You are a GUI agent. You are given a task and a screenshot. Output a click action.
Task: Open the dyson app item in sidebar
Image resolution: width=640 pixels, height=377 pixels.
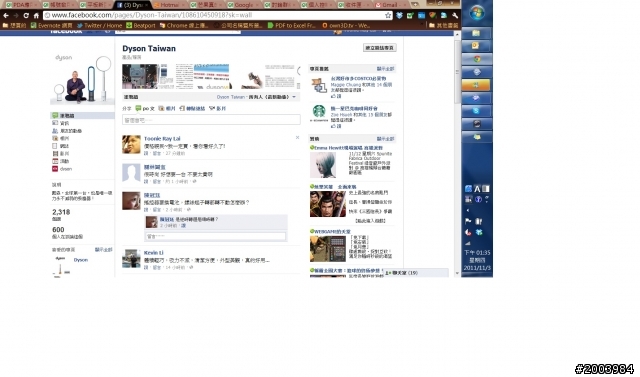pos(62,169)
